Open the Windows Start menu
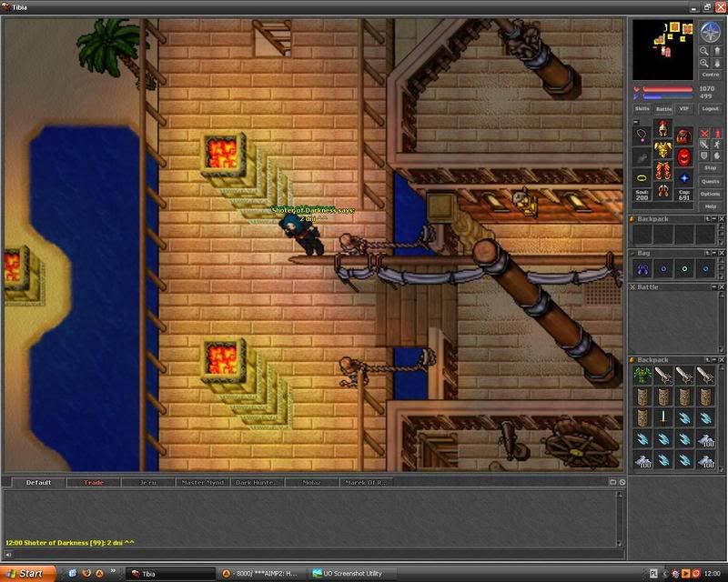The image size is (728, 582). coord(28,574)
